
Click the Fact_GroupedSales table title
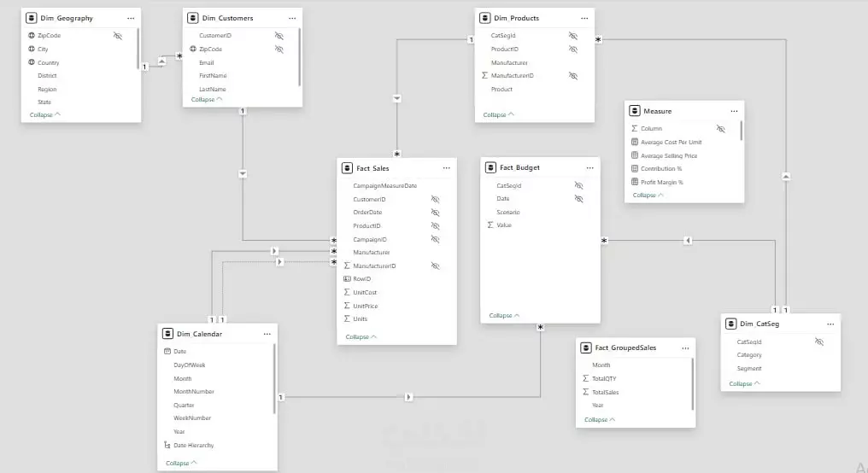(625, 347)
